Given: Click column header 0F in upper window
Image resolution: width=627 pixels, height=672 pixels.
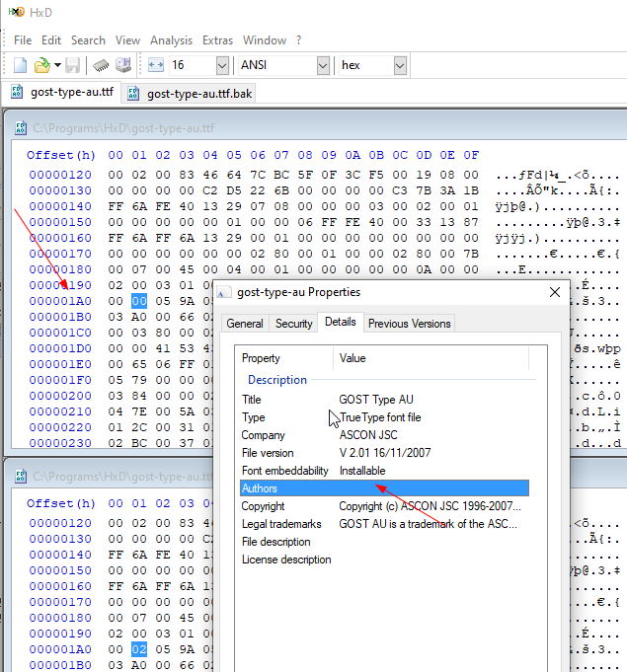Looking at the screenshot, I should click(x=471, y=155).
